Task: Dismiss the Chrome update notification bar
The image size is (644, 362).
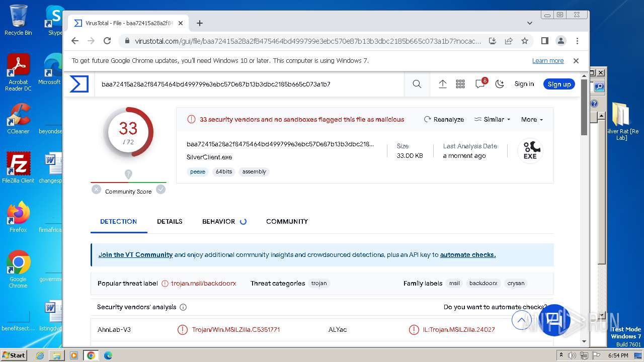Action: [576, 61]
